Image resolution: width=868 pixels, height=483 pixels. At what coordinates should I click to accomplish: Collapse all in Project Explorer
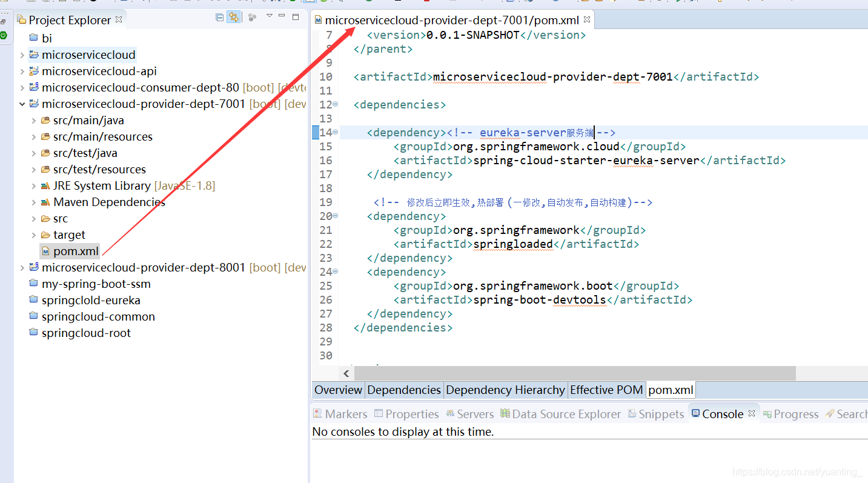[219, 18]
